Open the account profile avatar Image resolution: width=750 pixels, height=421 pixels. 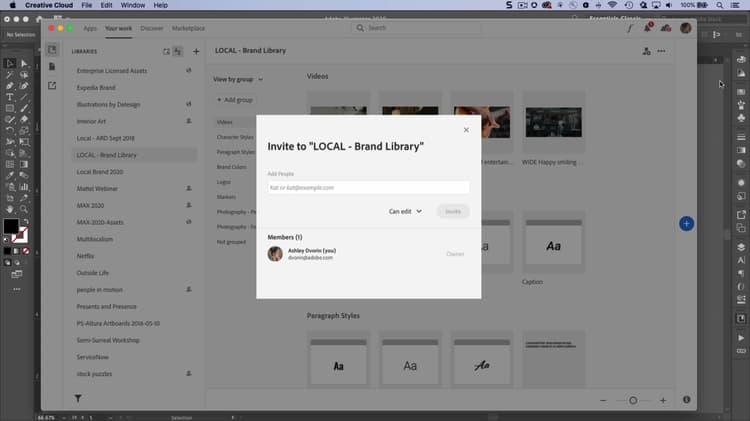pos(686,28)
